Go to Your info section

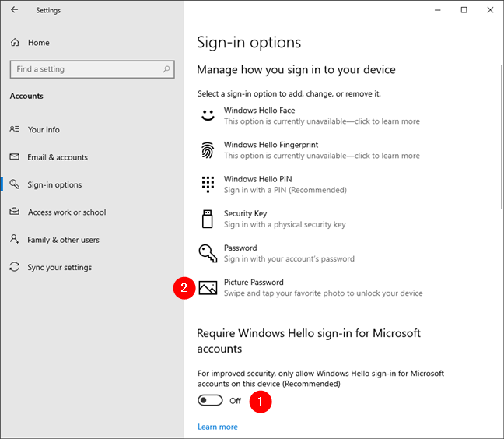click(44, 130)
